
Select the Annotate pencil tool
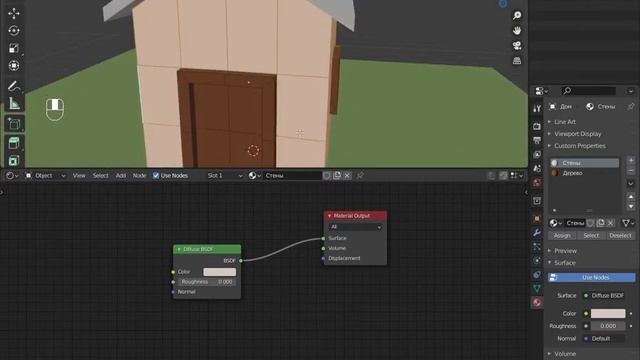pos(14,86)
